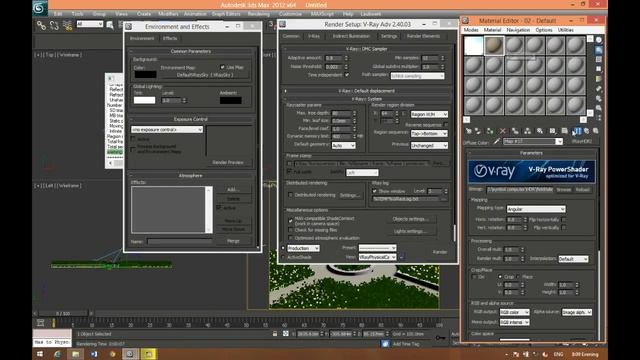Select ActiveShade radio button
This screenshot has height=360, width=640.
pos(283,257)
